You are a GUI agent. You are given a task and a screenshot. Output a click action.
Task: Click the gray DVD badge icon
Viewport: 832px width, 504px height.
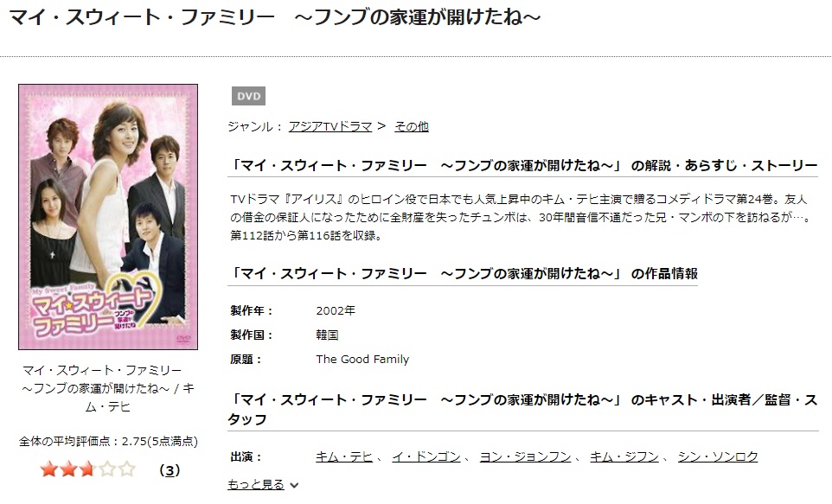click(x=248, y=96)
